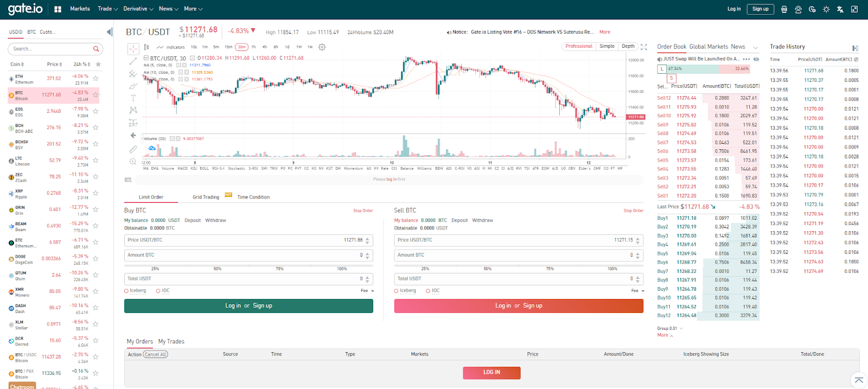
Task: Select the XABCD pattern tool
Action: click(133, 110)
